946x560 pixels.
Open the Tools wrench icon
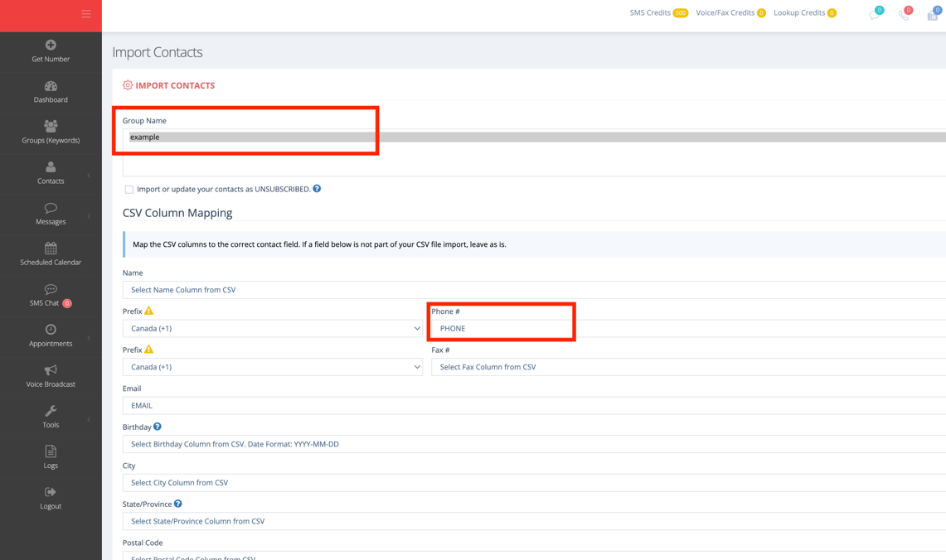51,411
